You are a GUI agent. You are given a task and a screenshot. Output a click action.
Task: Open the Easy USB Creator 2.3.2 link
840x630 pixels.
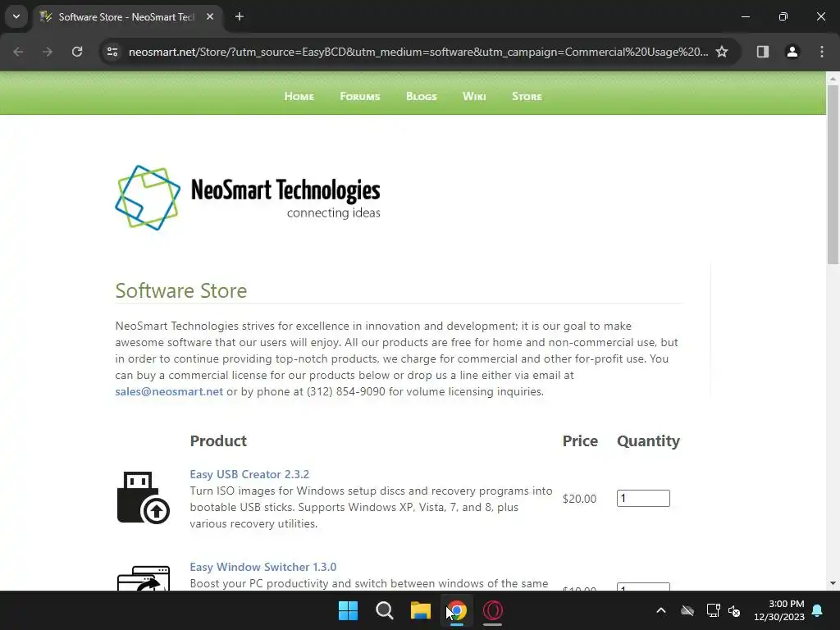[249, 474]
